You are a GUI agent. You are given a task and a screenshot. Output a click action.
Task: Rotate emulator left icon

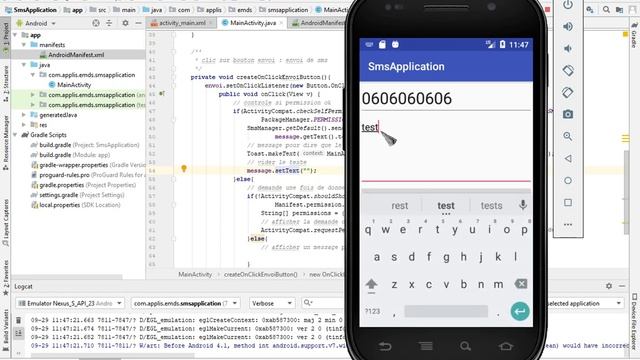(568, 71)
